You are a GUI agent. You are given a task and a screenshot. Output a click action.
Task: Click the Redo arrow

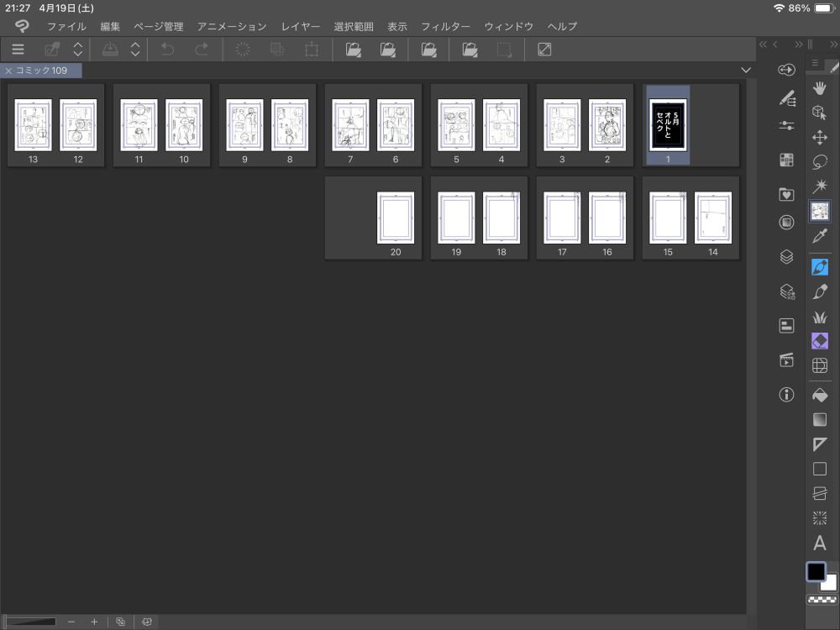(202, 50)
